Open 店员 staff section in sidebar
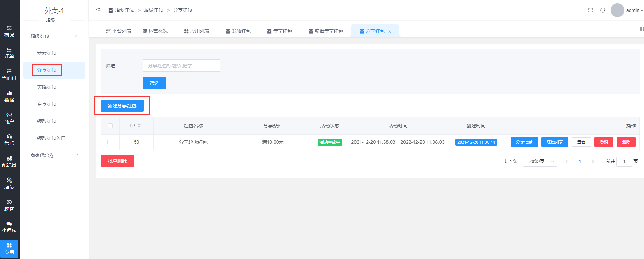 [x=9, y=184]
